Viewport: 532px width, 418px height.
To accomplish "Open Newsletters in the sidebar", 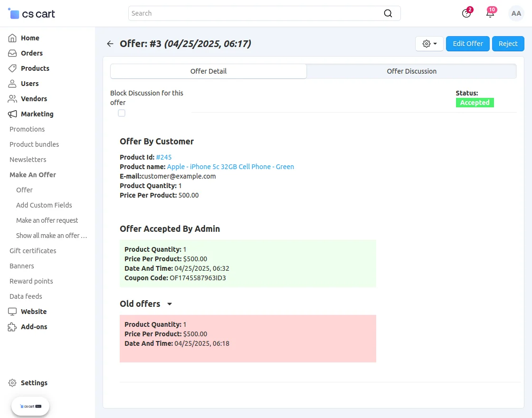I will (28, 160).
